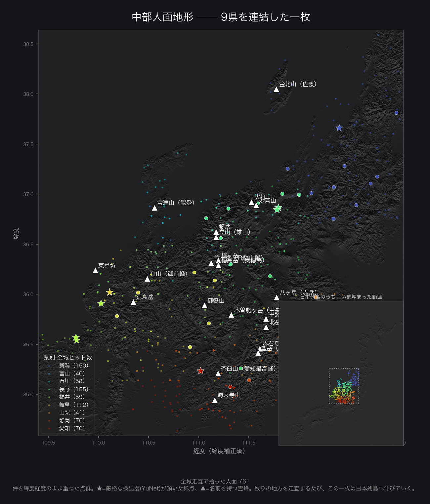The width and height of the screenshot is (430, 504).
Task: Click the lime star left of 荒島岳
Action: (101, 303)
